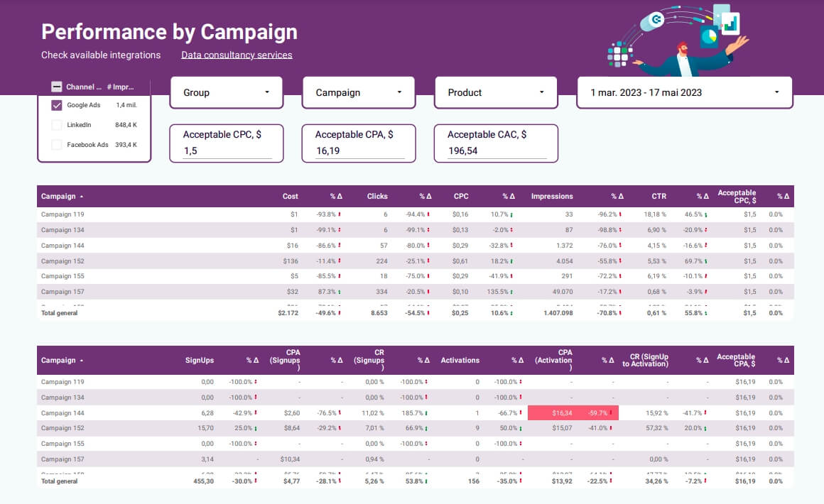Click the ascending sort arrow beside Campaign header

pyautogui.click(x=82, y=196)
